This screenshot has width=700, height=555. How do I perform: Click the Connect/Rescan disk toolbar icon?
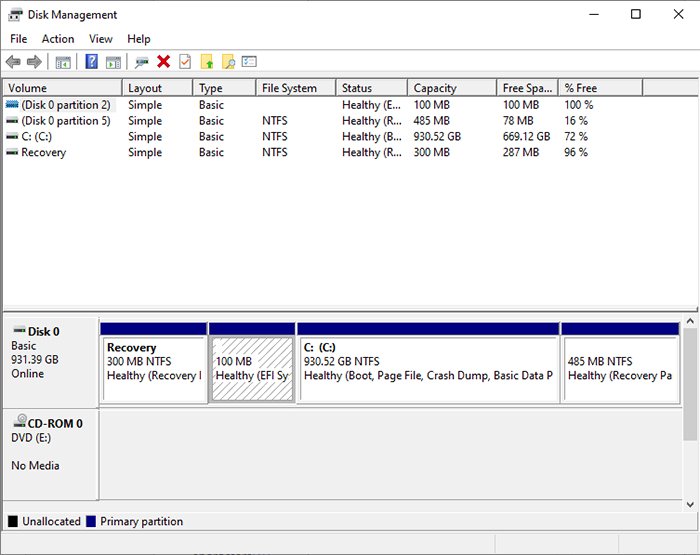tap(142, 62)
